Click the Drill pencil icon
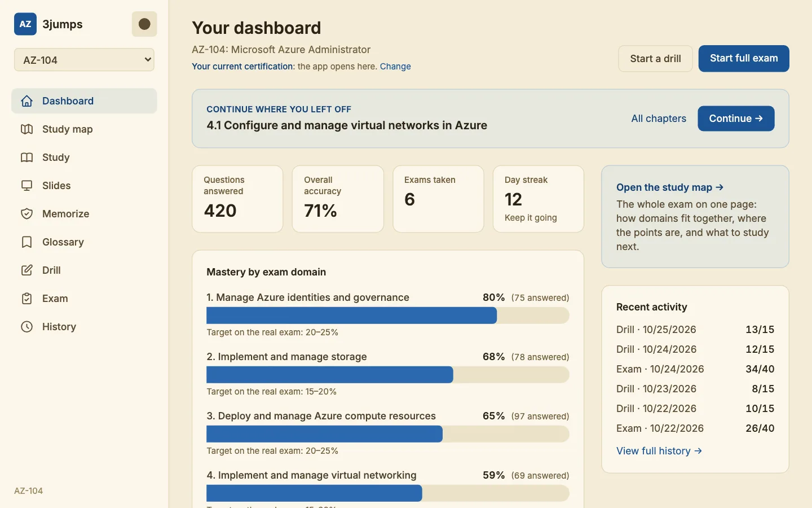 click(27, 270)
